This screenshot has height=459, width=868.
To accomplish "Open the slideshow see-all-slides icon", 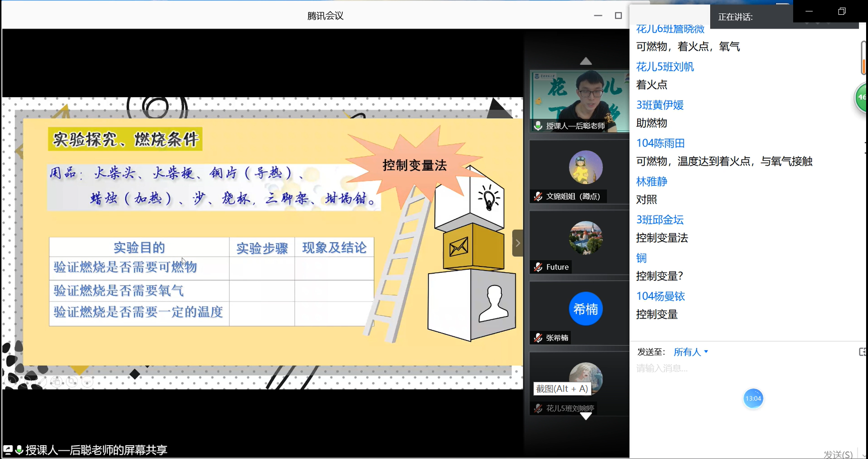I will pos(57,381).
